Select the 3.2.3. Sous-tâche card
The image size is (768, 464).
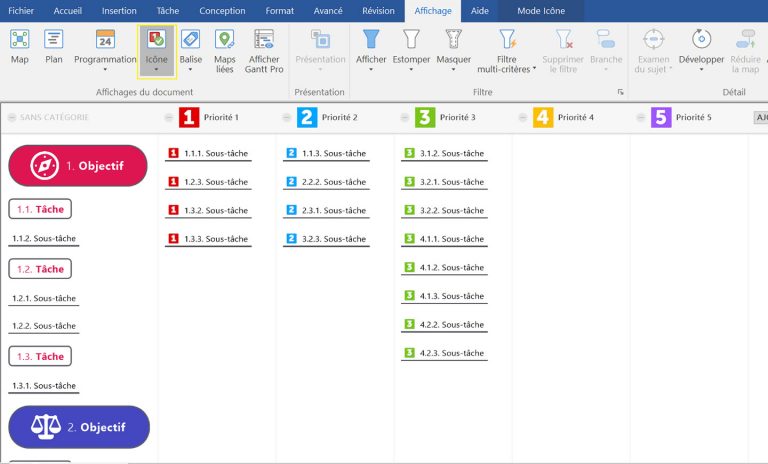pyautogui.click(x=325, y=239)
